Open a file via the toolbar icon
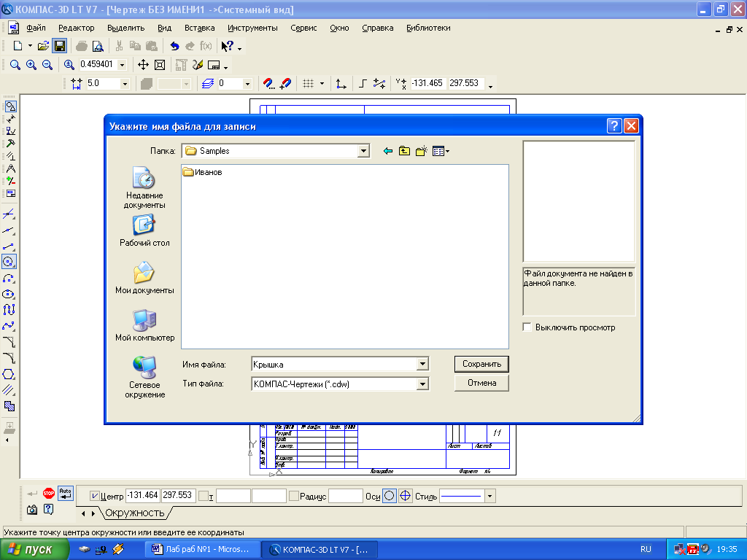Viewport: 747px width, 560px height. pyautogui.click(x=43, y=46)
